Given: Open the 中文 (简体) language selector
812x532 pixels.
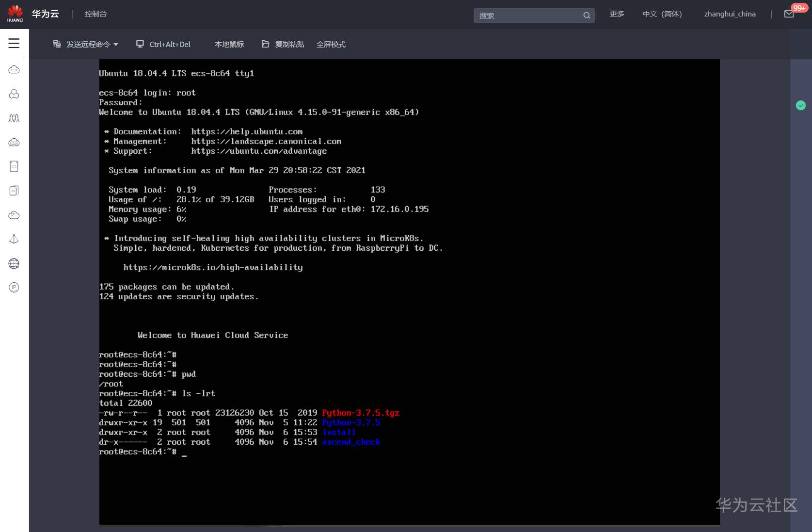Looking at the screenshot, I should (662, 14).
